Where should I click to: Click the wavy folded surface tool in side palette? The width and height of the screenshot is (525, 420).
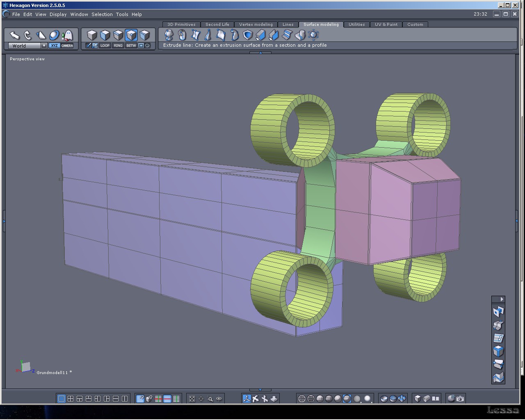498,377
